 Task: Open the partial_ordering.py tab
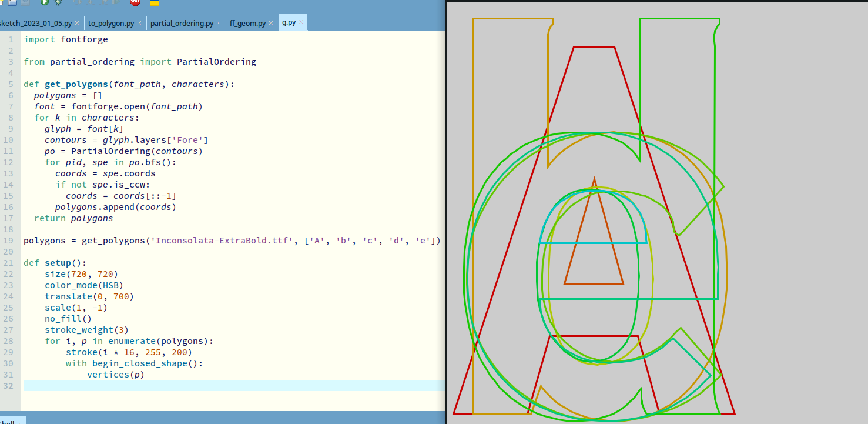pyautogui.click(x=182, y=24)
